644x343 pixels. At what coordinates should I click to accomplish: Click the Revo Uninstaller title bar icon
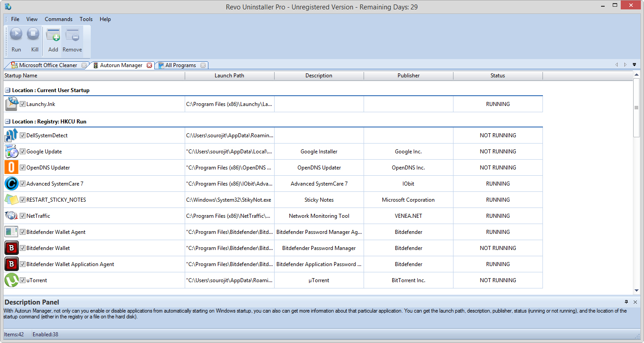click(x=8, y=7)
